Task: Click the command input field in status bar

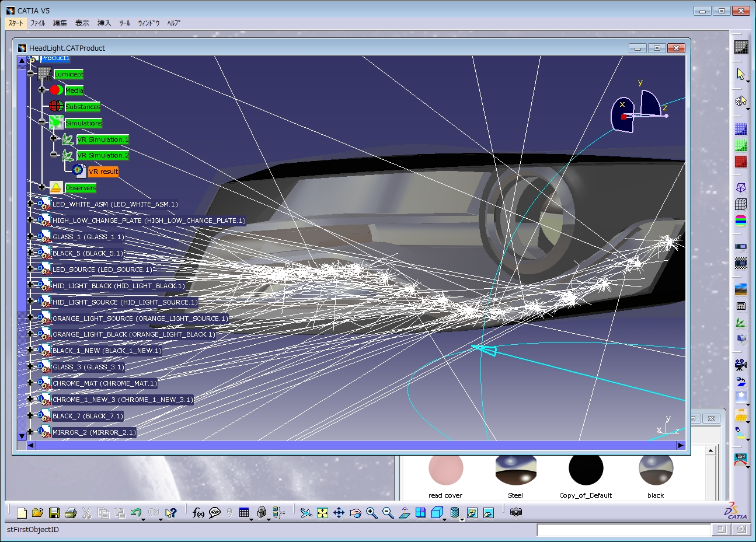Action: pos(623,530)
